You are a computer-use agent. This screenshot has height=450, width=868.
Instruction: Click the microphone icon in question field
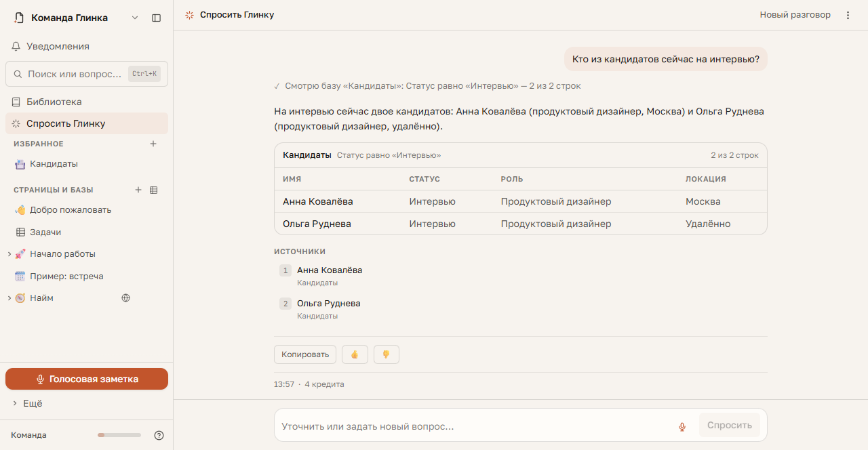682,426
